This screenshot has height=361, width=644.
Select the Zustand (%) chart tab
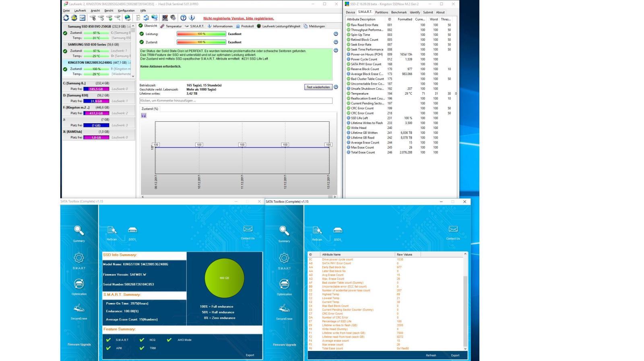(150, 109)
